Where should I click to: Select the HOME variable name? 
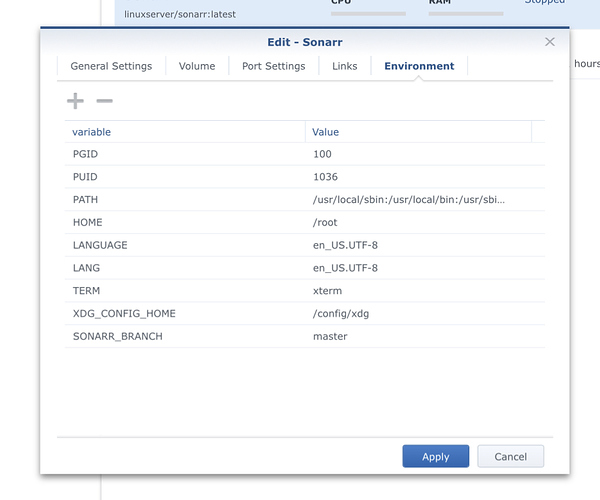[x=88, y=222]
